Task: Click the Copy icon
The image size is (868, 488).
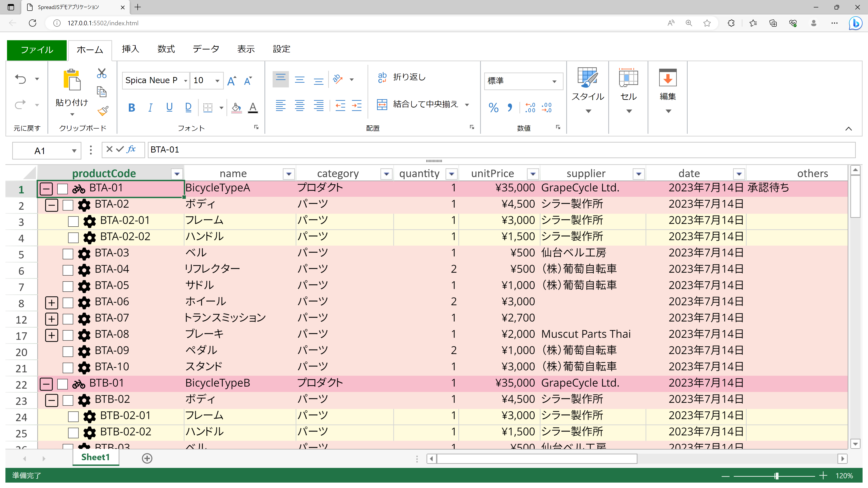Action: click(102, 91)
